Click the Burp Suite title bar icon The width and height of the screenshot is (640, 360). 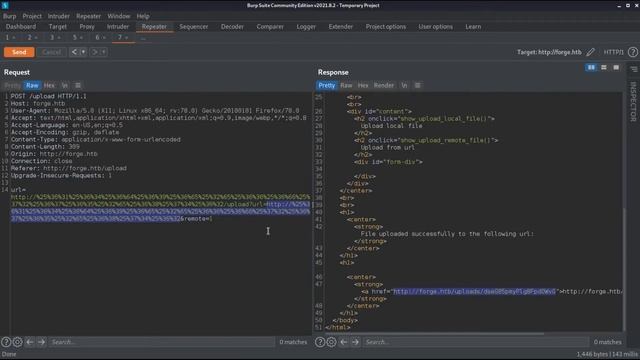5,5
